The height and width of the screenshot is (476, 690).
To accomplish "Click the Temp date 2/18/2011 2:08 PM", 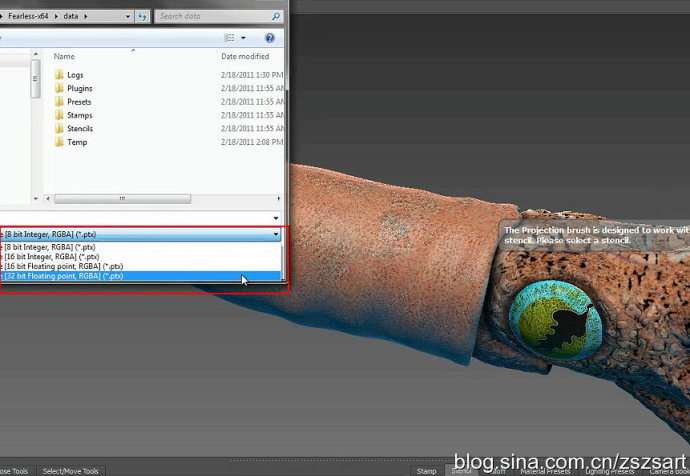I will pyautogui.click(x=252, y=142).
